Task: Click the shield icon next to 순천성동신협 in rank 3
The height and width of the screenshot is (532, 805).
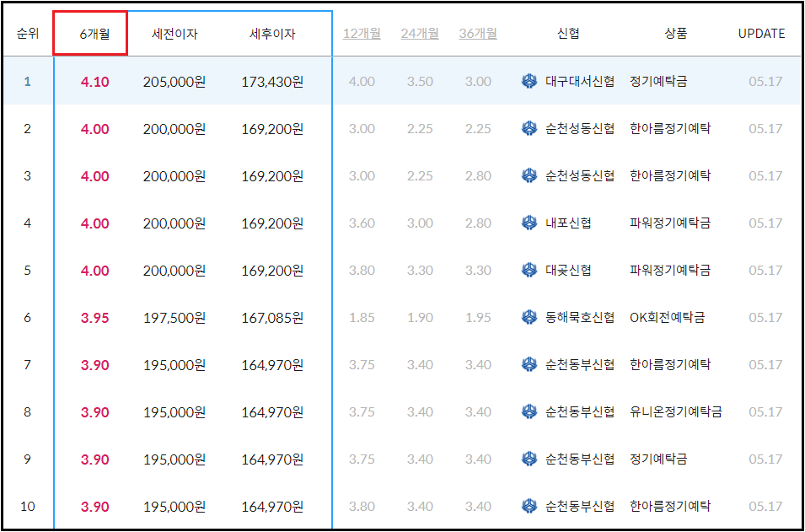Action: click(x=529, y=176)
